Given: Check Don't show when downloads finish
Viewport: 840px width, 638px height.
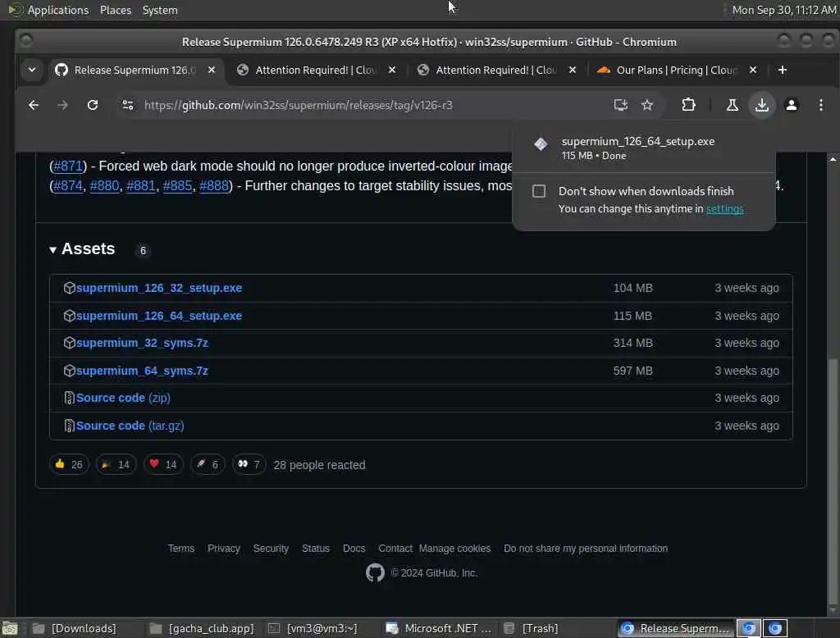Looking at the screenshot, I should click(x=539, y=191).
